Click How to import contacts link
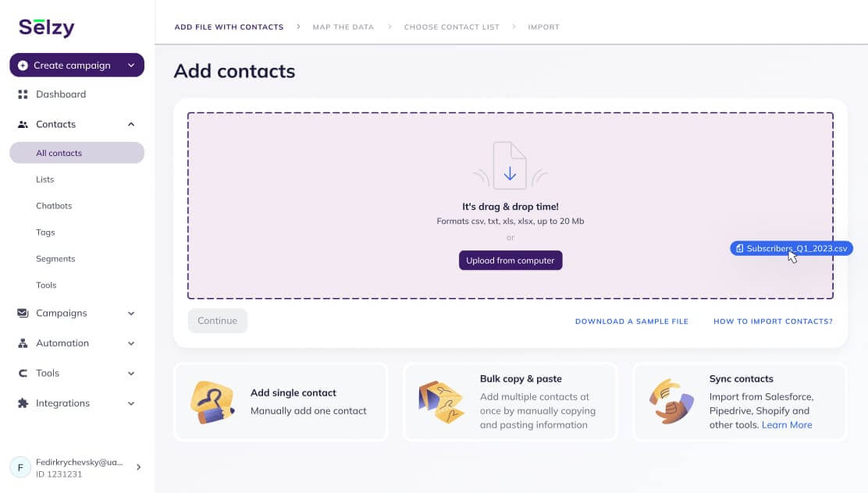This screenshot has height=493, width=868. tap(773, 321)
